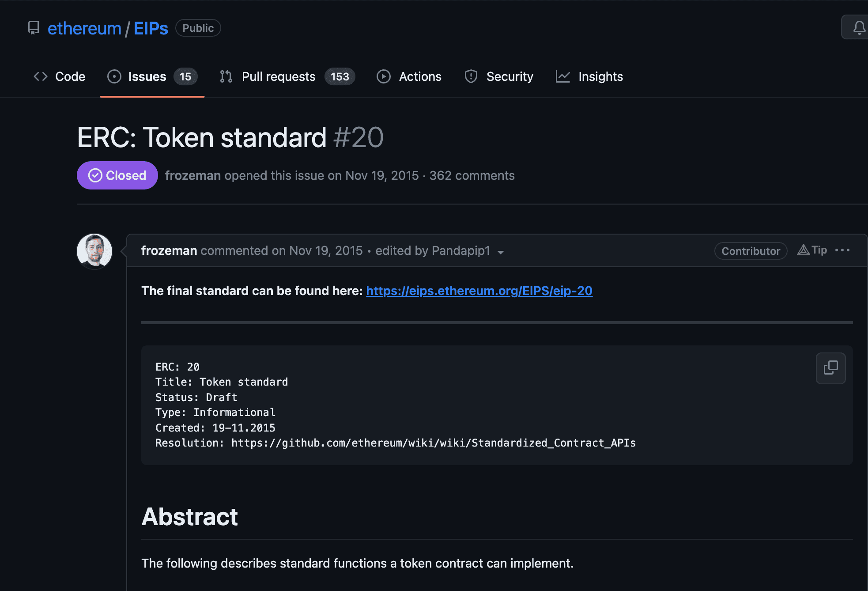Viewport: 868px width, 591px height.
Task: Click the Actions play icon
Action: (384, 76)
